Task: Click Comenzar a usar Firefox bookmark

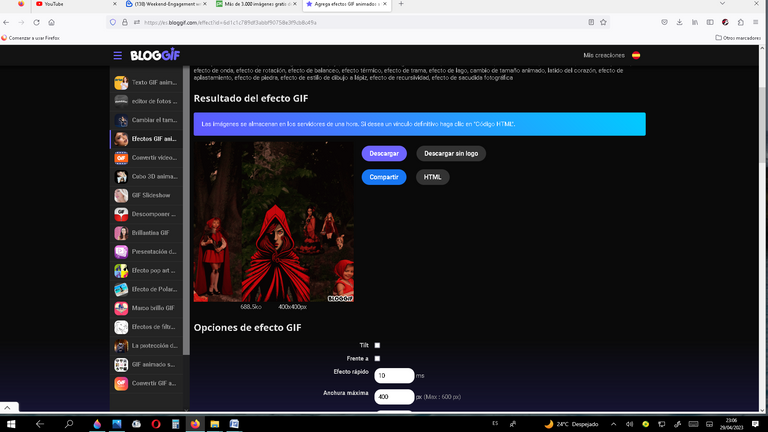Action: (30, 38)
